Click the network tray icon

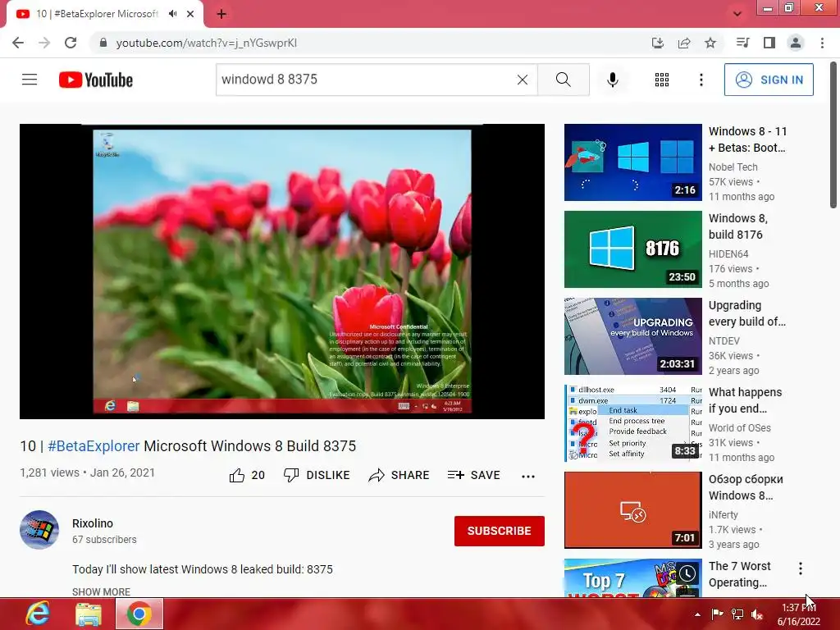[737, 614]
